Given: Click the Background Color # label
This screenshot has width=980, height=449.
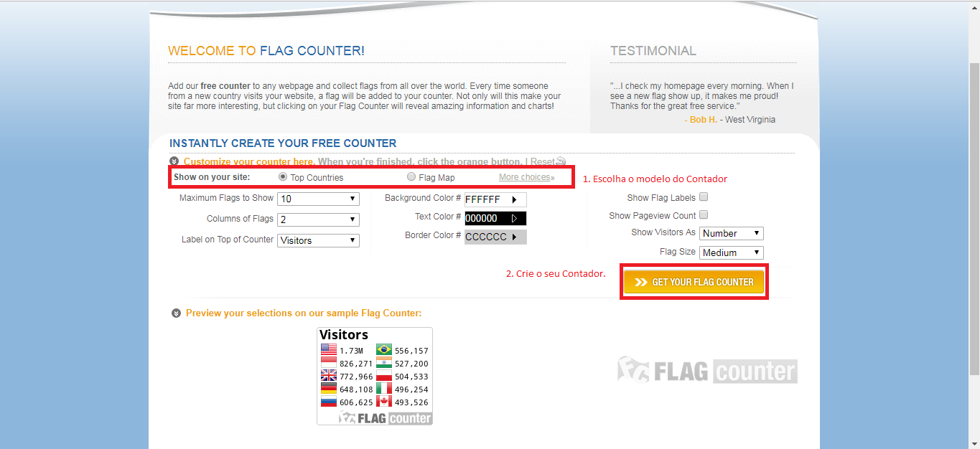Looking at the screenshot, I should pyautogui.click(x=423, y=198).
